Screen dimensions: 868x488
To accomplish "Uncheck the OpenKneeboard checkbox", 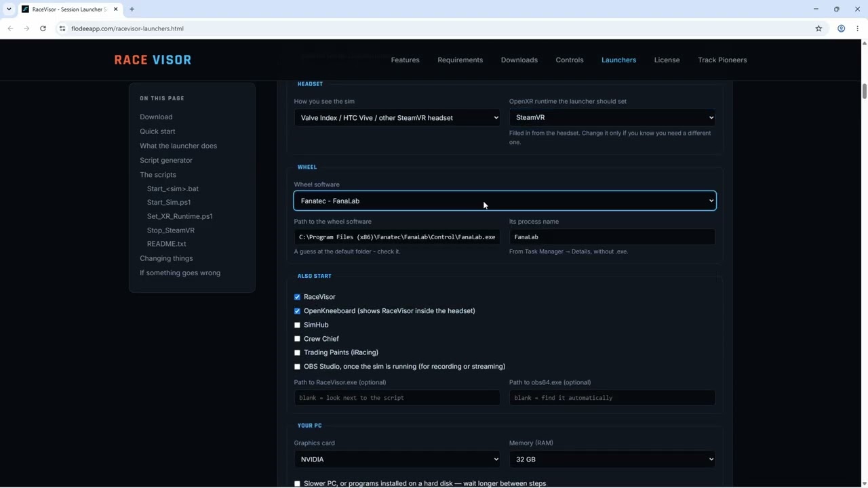I will pyautogui.click(x=297, y=311).
